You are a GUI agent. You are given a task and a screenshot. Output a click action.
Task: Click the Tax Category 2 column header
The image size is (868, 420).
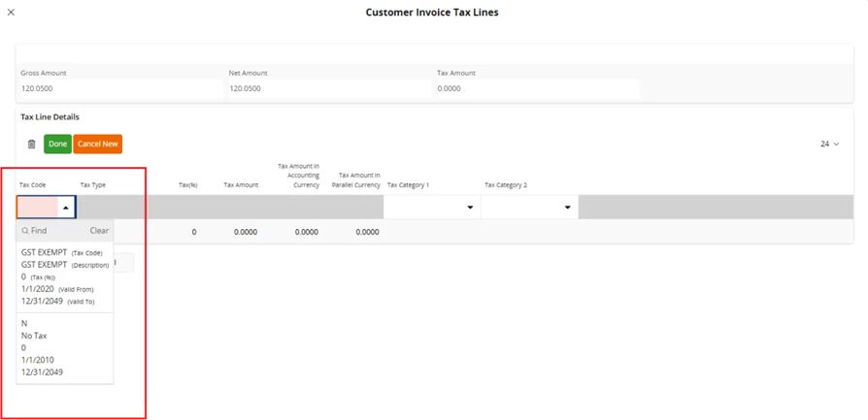click(506, 185)
